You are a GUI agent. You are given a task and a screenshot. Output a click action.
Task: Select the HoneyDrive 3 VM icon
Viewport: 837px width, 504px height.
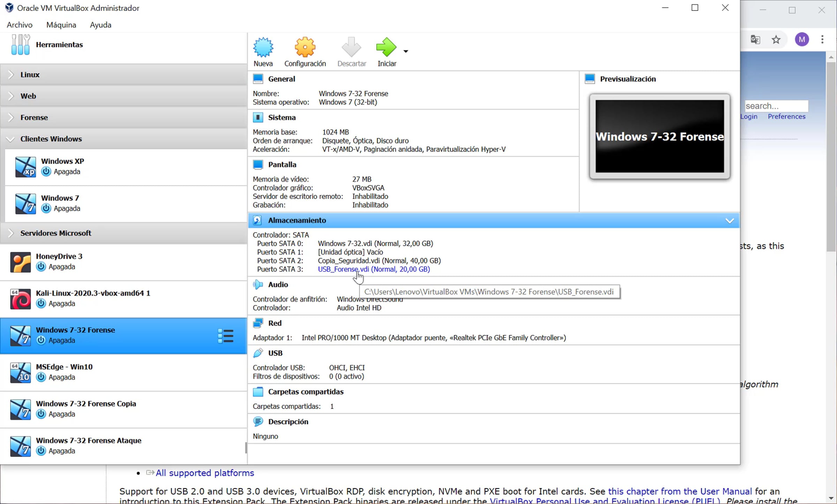20,262
